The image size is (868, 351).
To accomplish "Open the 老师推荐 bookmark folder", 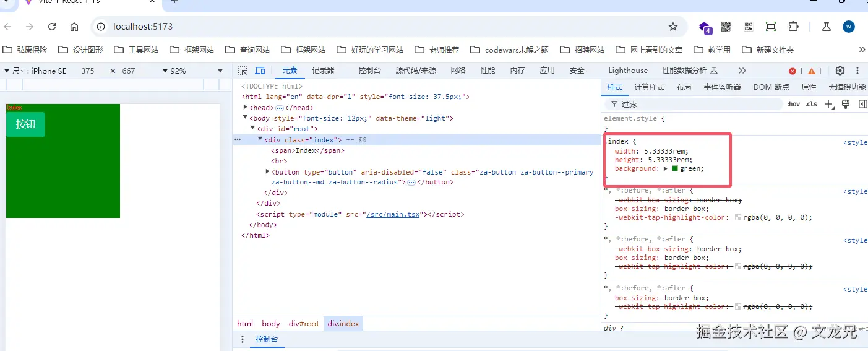I will [x=437, y=50].
